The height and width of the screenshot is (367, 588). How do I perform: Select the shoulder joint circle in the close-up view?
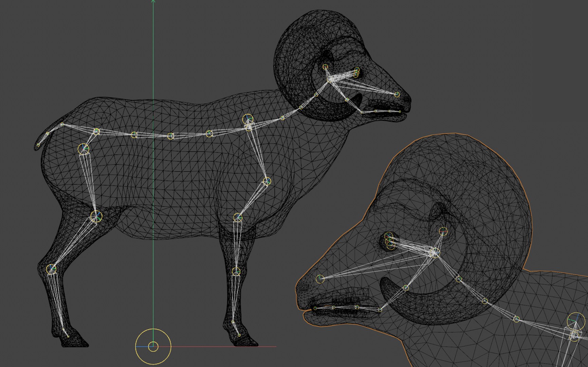576,321
